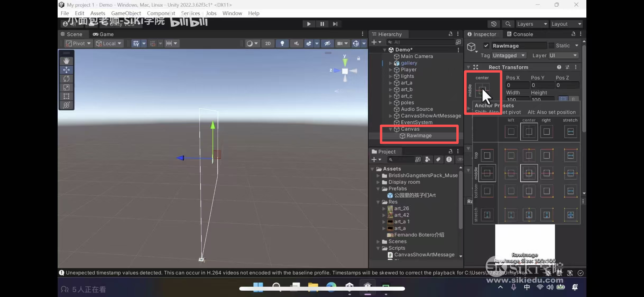Open draw mode shading dropdown
Image resolution: width=644 pixels, height=297 pixels.
252,43
